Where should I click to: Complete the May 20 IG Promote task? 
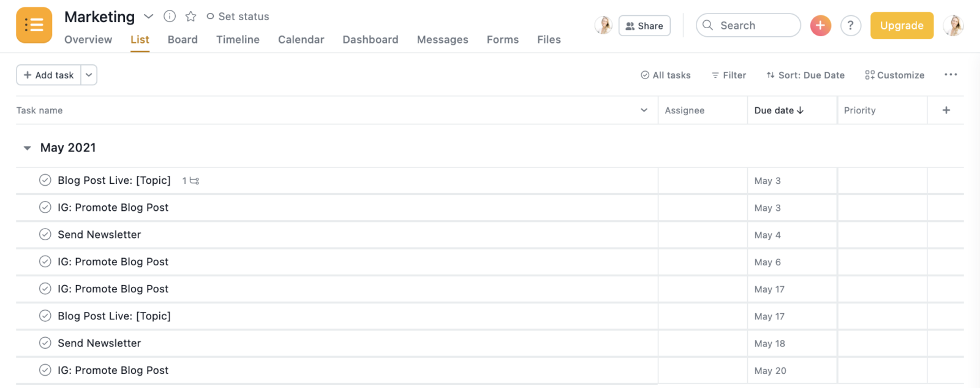click(45, 370)
